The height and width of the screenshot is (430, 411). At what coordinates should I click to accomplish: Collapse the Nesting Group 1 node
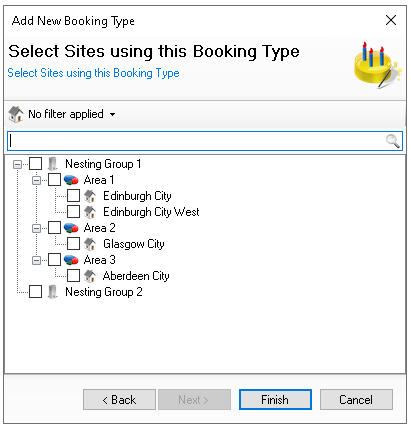click(17, 164)
